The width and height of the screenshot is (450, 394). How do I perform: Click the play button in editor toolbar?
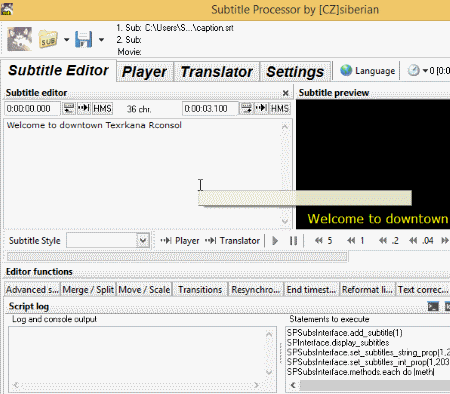275,241
